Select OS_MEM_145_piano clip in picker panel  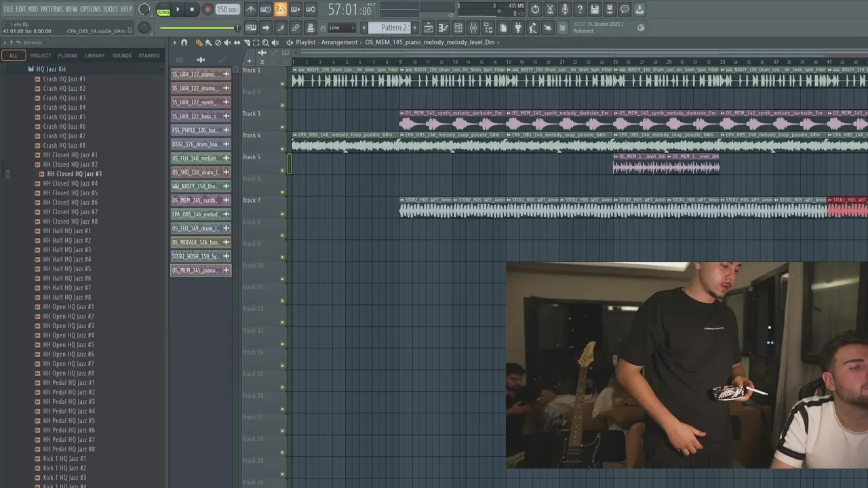pos(201,270)
